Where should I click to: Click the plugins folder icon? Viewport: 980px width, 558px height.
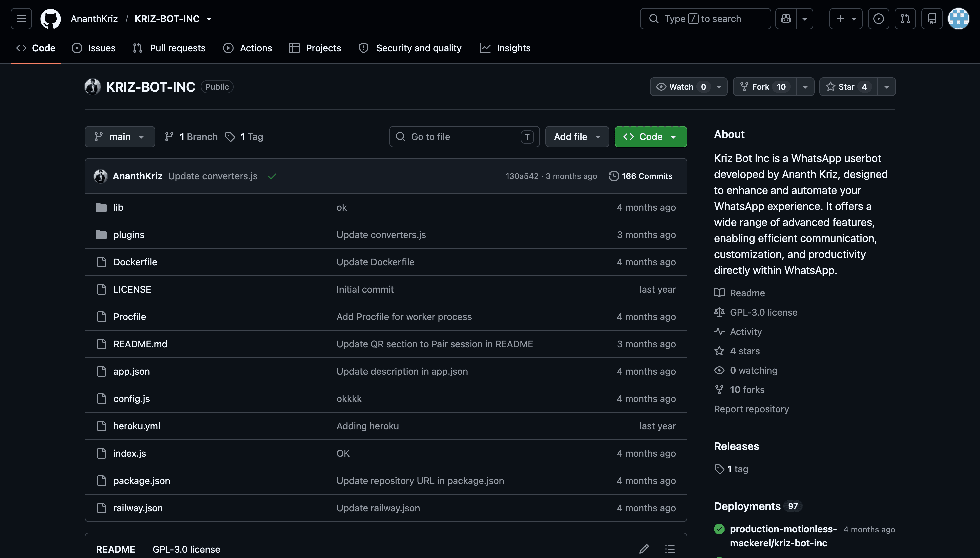click(101, 235)
